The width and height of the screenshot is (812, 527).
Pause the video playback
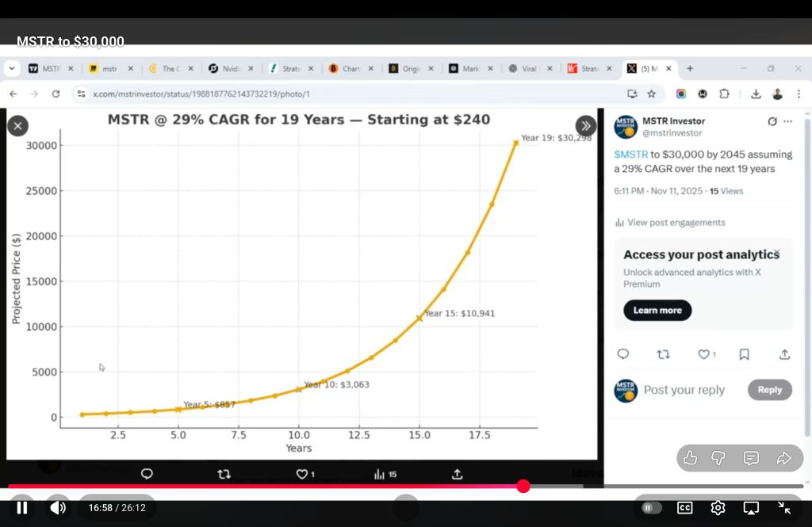(22, 508)
